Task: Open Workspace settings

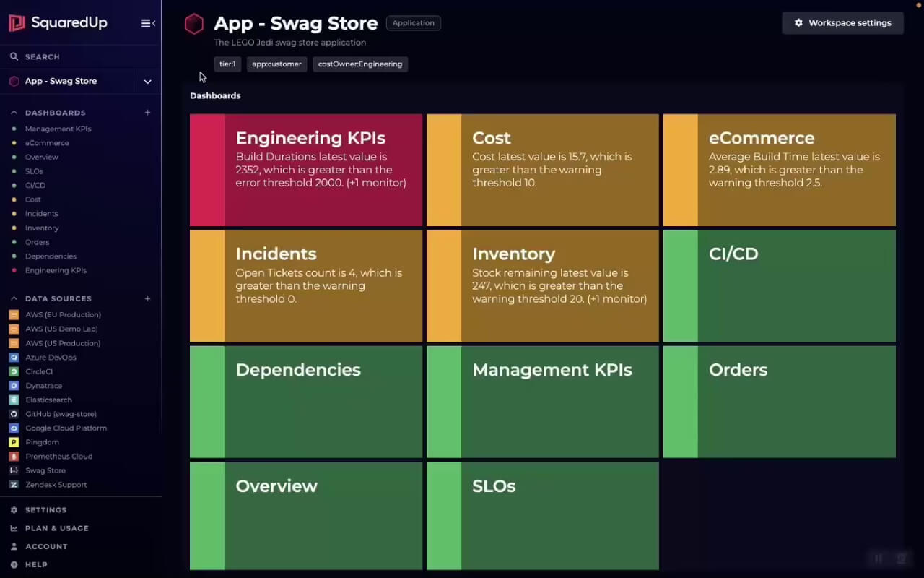Action: 842,23
